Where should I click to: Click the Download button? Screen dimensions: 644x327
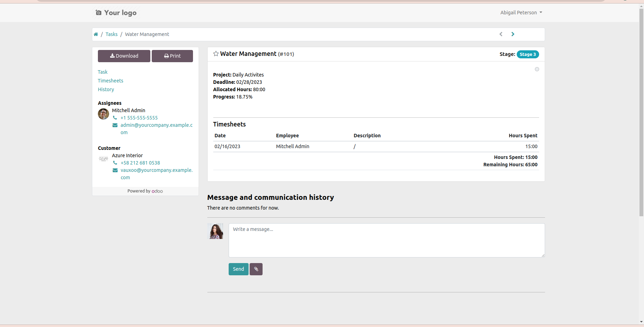click(x=124, y=56)
